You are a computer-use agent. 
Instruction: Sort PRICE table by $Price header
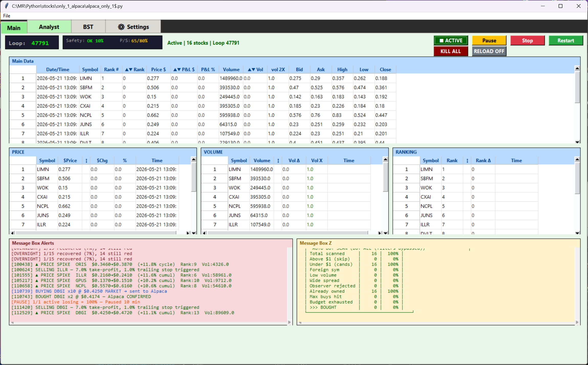(70, 160)
